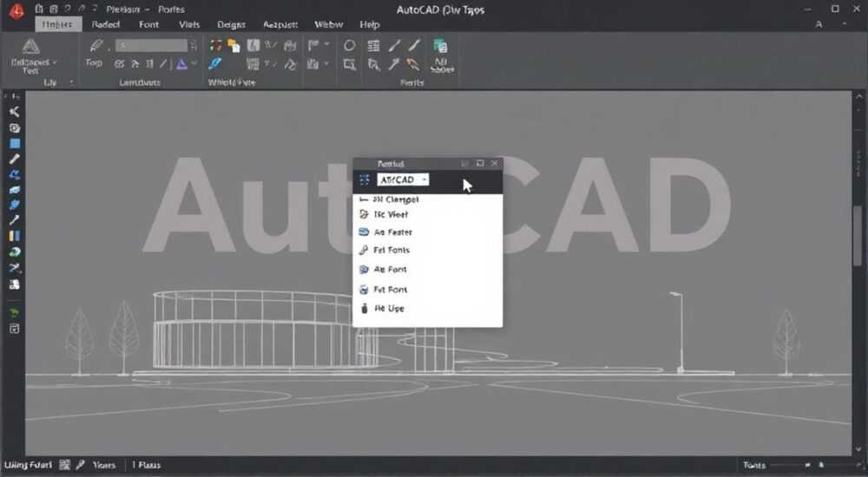This screenshot has width=868, height=477.
Task: Open the 'Webw' ribbon tab
Action: [329, 24]
